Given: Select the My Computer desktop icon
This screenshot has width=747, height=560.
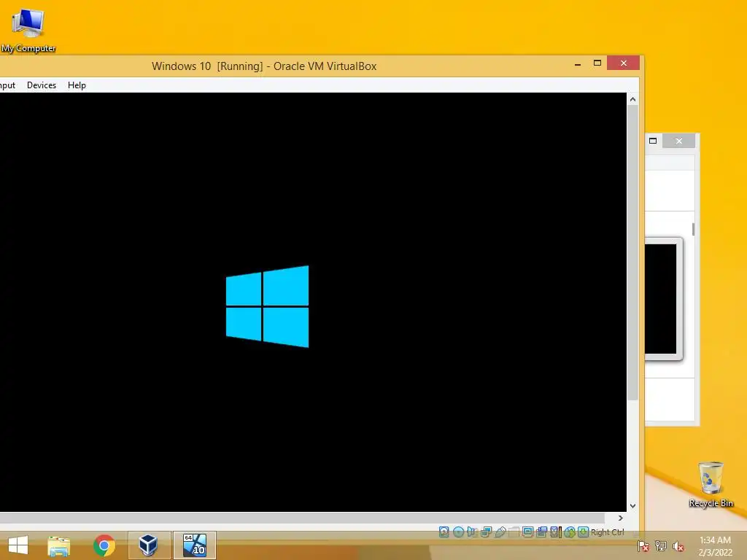Looking at the screenshot, I should tap(28, 31).
